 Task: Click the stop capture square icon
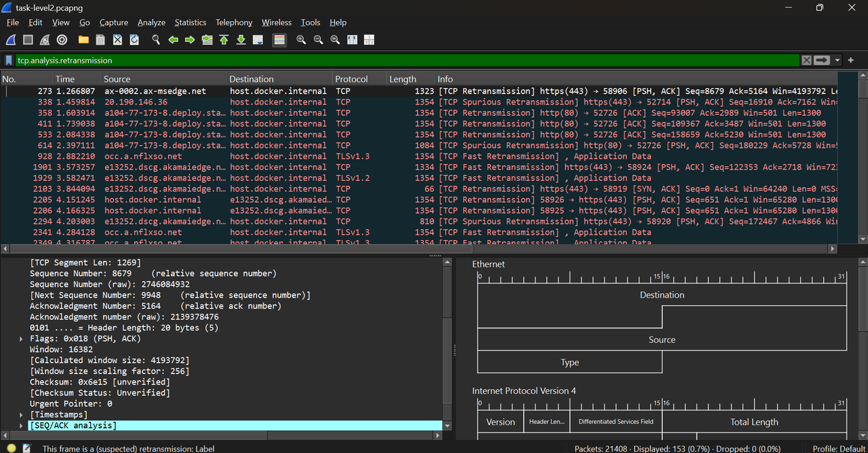(x=28, y=40)
